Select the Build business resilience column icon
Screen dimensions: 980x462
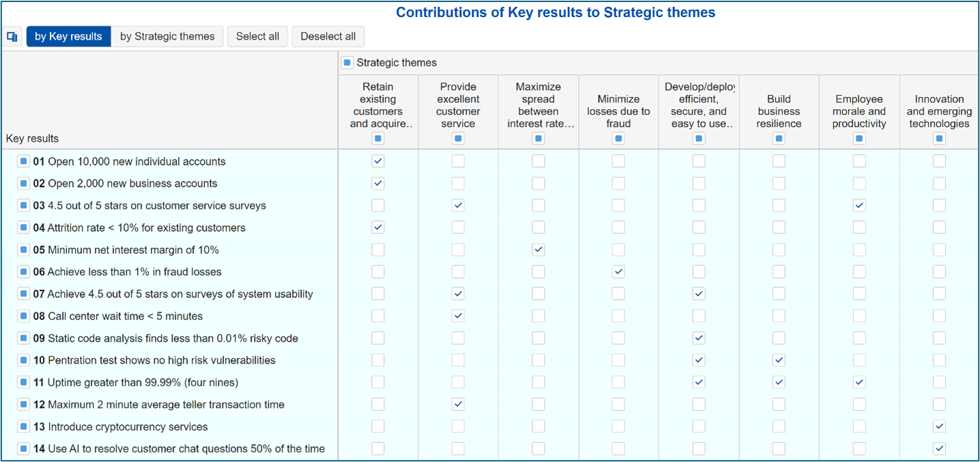click(779, 138)
